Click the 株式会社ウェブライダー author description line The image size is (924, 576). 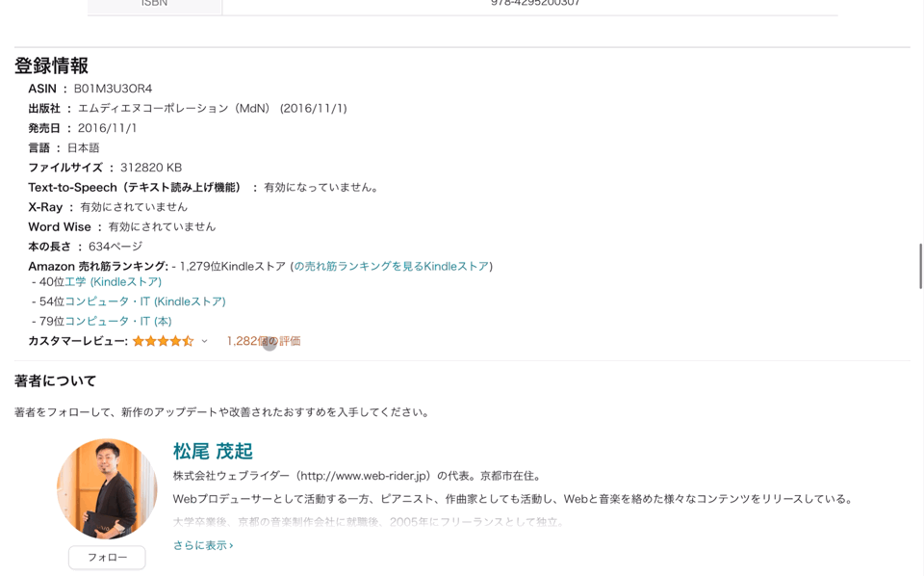pos(358,476)
